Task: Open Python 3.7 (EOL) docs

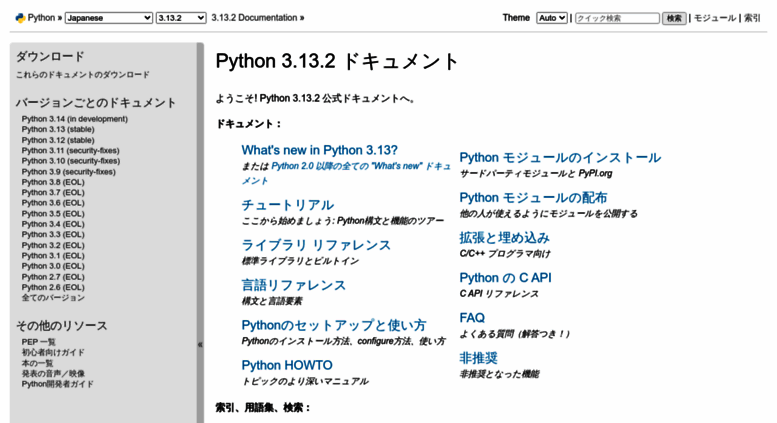Action: 53,193
